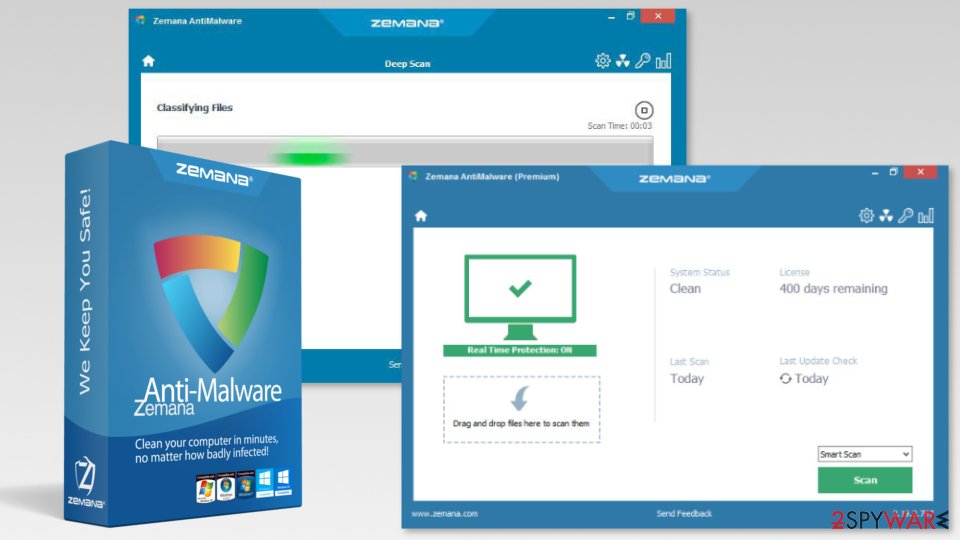
Task: Open quarantine biohazard icon in Premium window
Action: coord(886,216)
